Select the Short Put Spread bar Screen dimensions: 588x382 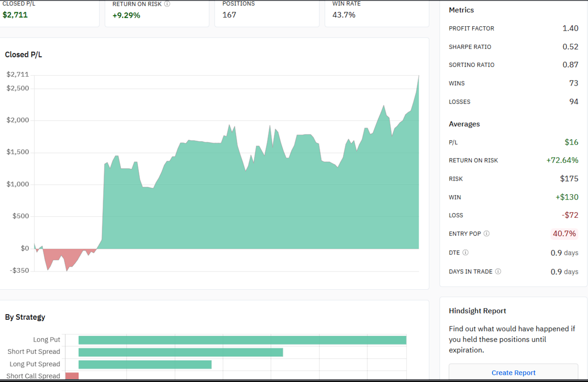pos(181,351)
